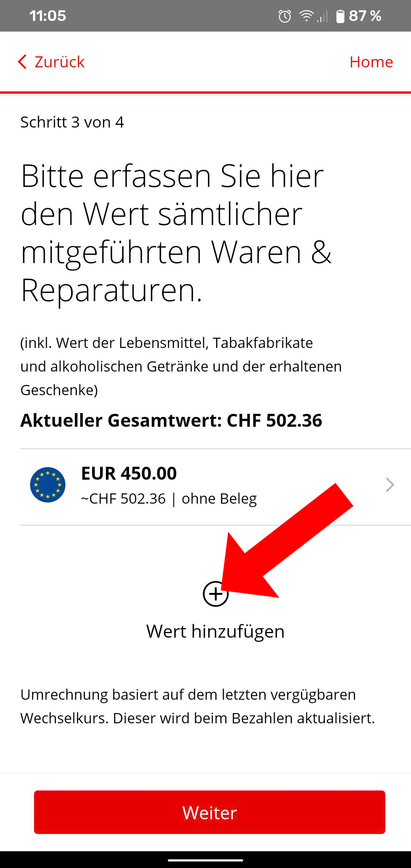
Task: Tap the red back chevron beside Zurück
Action: [x=22, y=62]
